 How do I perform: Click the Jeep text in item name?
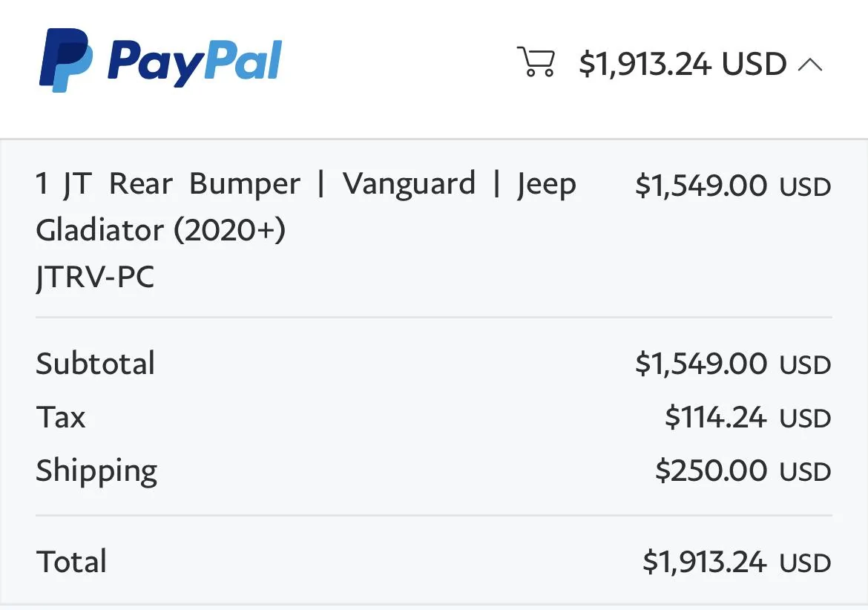pos(547,184)
